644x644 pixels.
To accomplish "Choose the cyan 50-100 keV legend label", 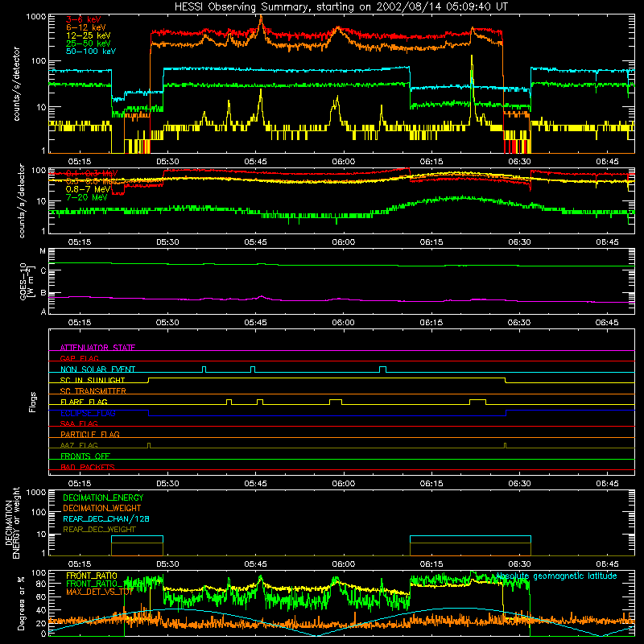I will pos(91,52).
